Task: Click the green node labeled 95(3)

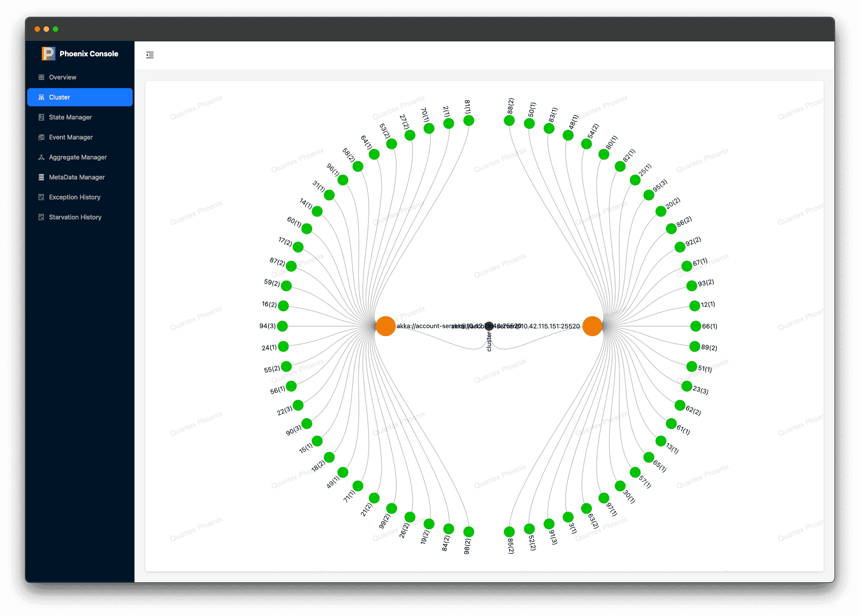Action: pos(649,195)
